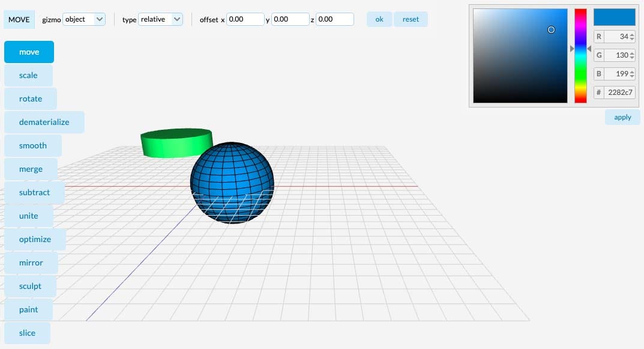Select the scale tool
Image resolution: width=644 pixels, height=349 pixels.
(x=28, y=75)
